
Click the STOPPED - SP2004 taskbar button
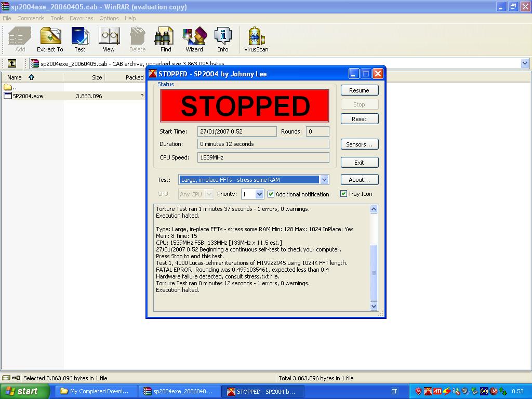click(x=262, y=391)
